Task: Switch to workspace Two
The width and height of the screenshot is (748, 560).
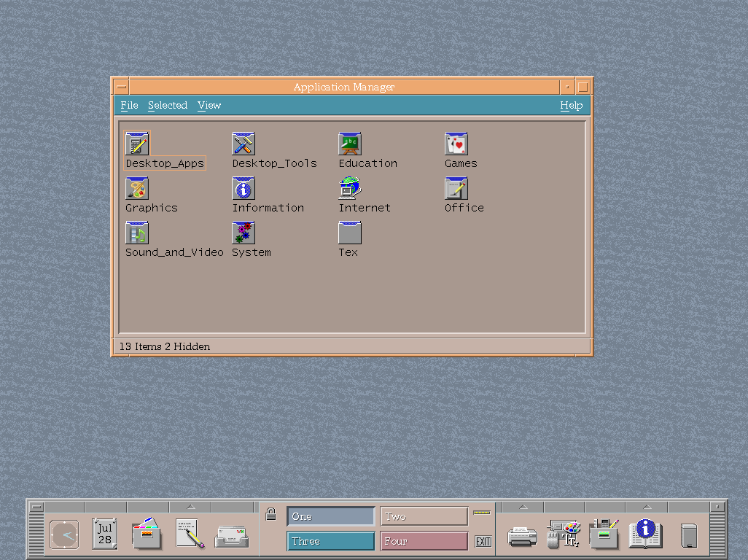Action: (424, 516)
